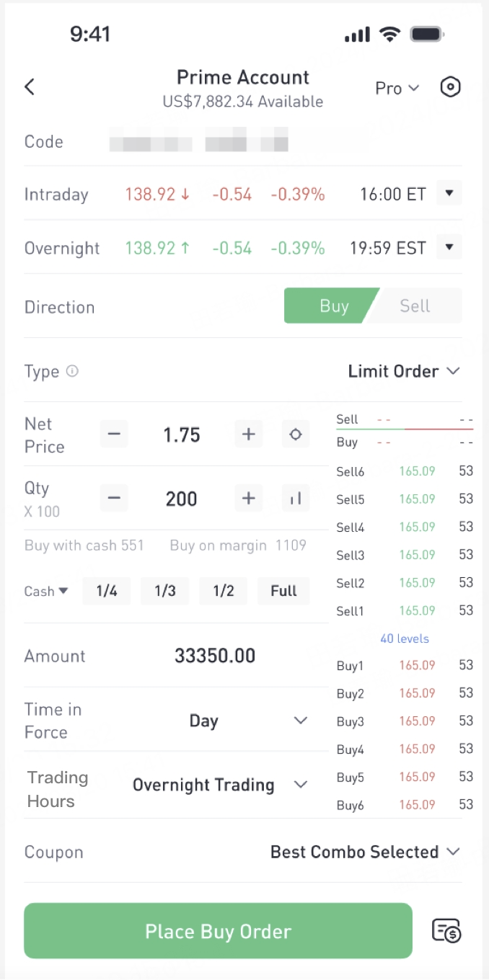
Task: Tap the info icon next to Type
Action: pos(72,371)
